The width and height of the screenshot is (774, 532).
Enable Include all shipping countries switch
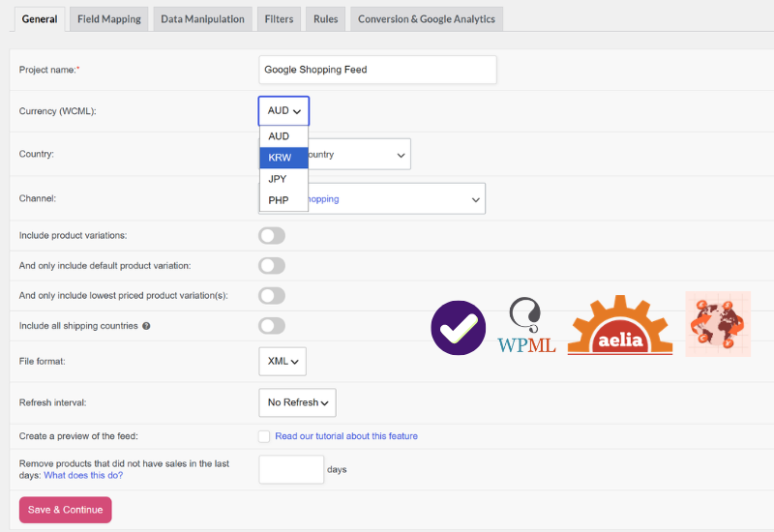pos(272,326)
